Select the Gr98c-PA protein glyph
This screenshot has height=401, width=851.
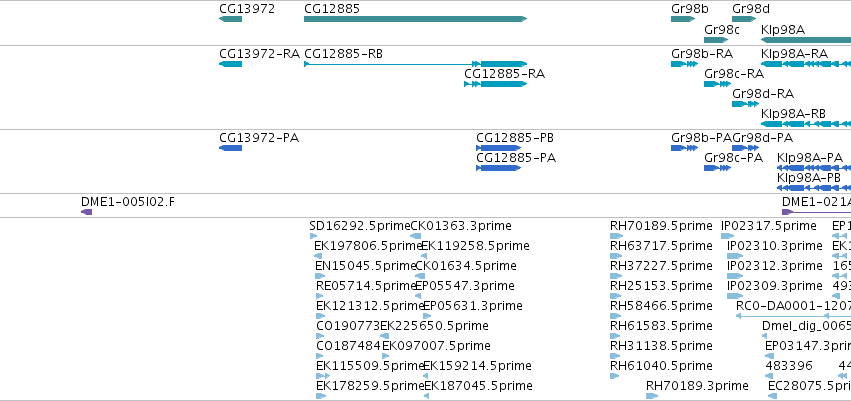point(717,168)
